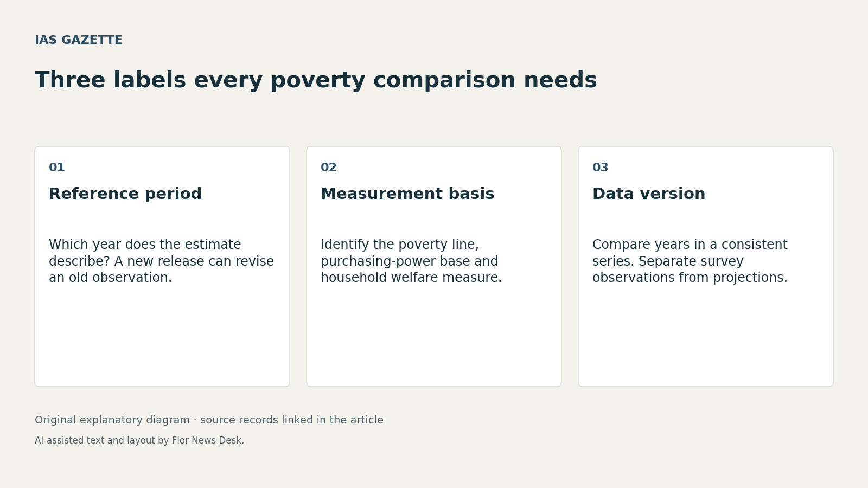Click empty area of Data version card
The height and width of the screenshot is (488, 868).
(x=706, y=336)
